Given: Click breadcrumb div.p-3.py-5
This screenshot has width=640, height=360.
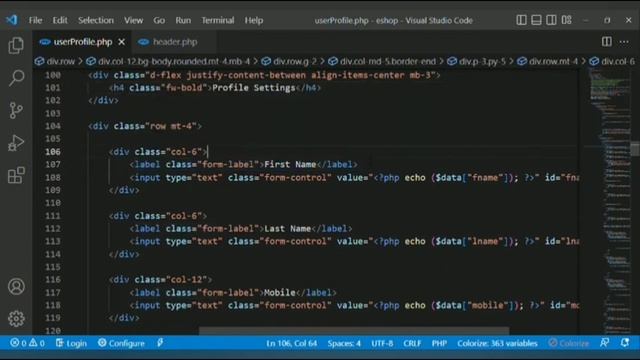Looking at the screenshot, I should click(476, 61).
